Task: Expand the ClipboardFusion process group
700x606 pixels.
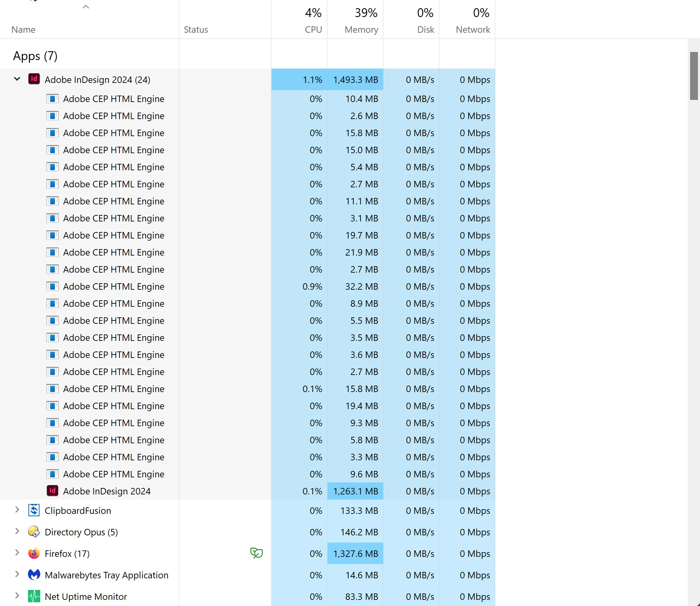Action: point(17,510)
